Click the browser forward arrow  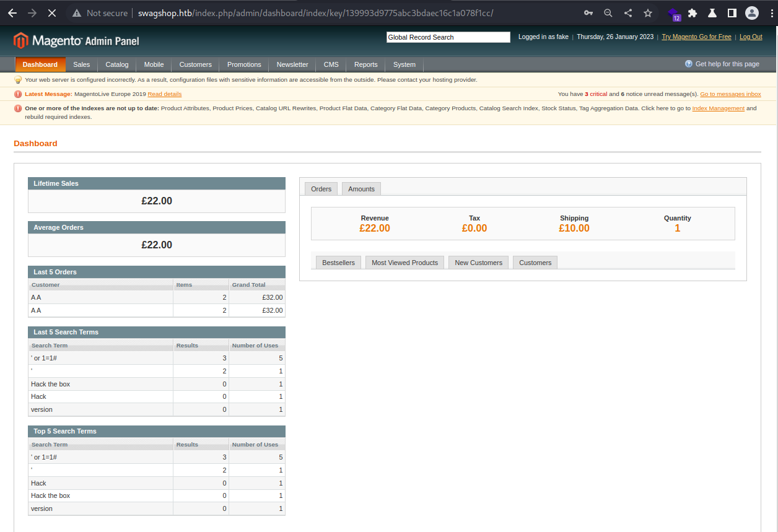click(32, 13)
